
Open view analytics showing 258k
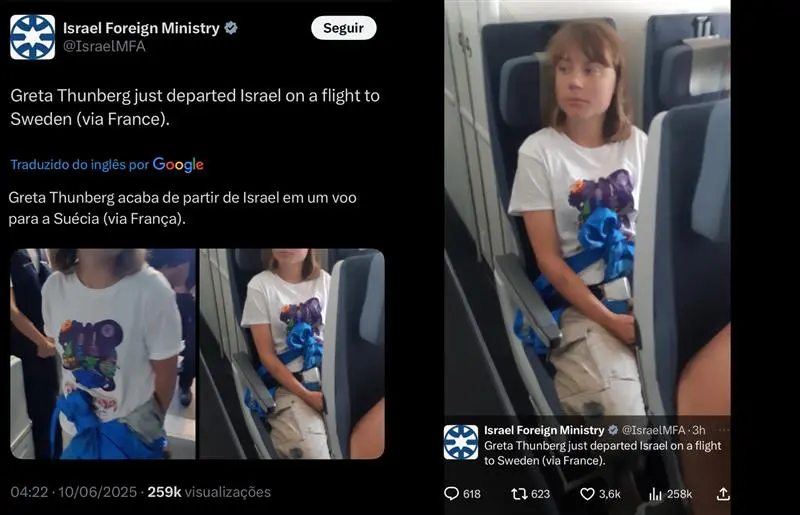(x=656, y=493)
